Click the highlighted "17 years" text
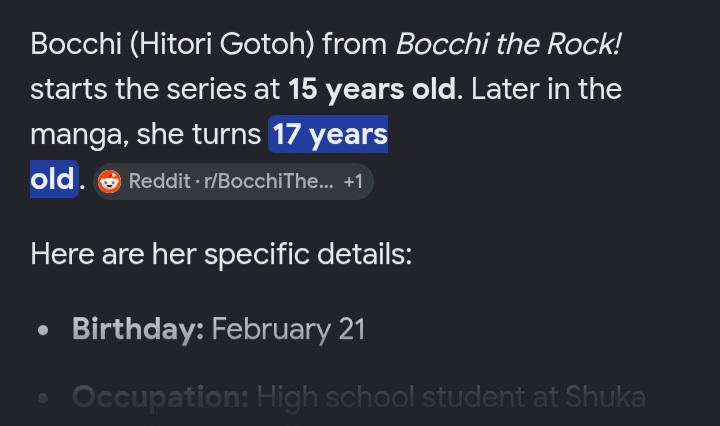This screenshot has width=720, height=426. click(x=328, y=134)
